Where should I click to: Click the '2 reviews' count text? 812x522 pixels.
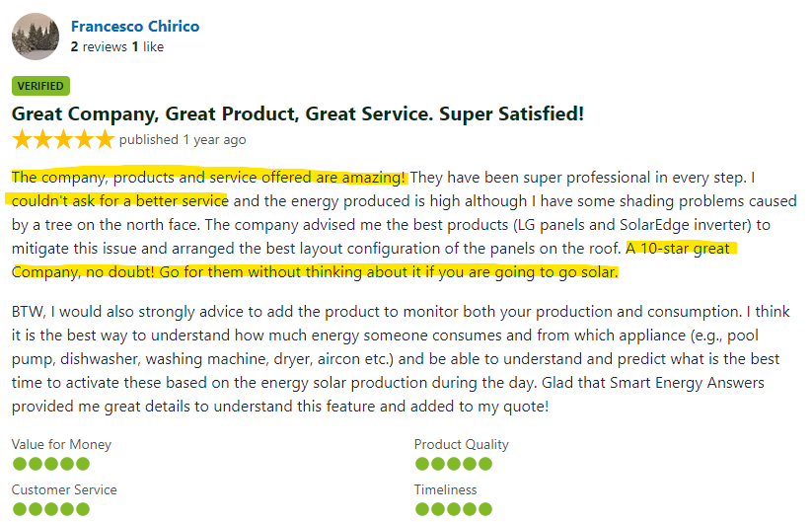click(x=99, y=46)
